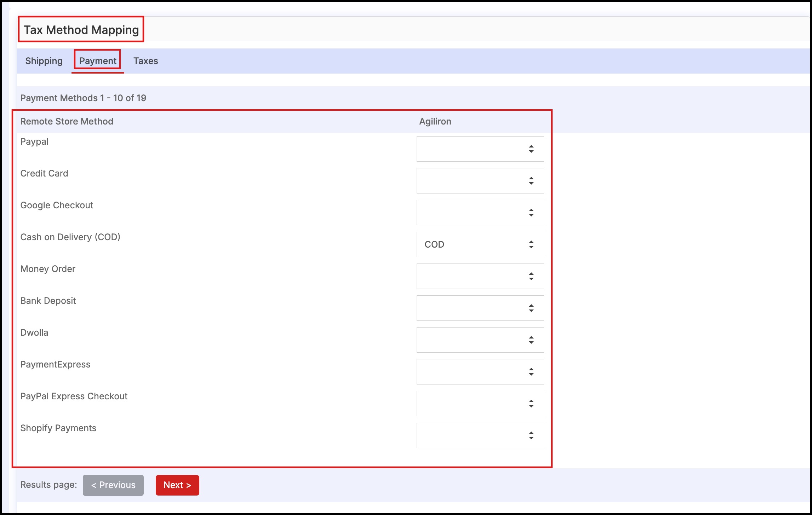Click the 'Results page:' label
Screen dimensions: 812x515
tap(48, 485)
